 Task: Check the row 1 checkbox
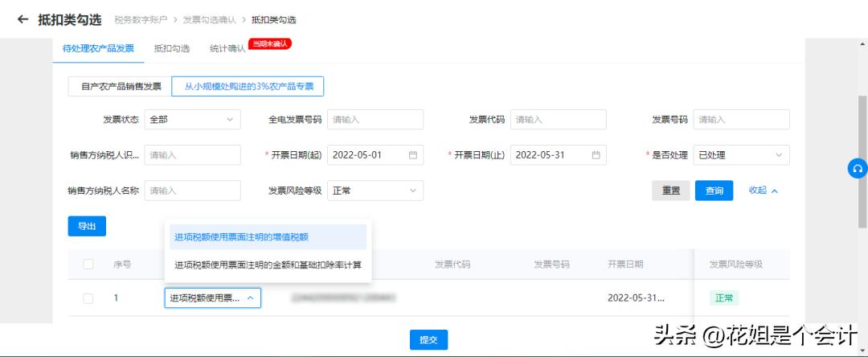[88, 298]
